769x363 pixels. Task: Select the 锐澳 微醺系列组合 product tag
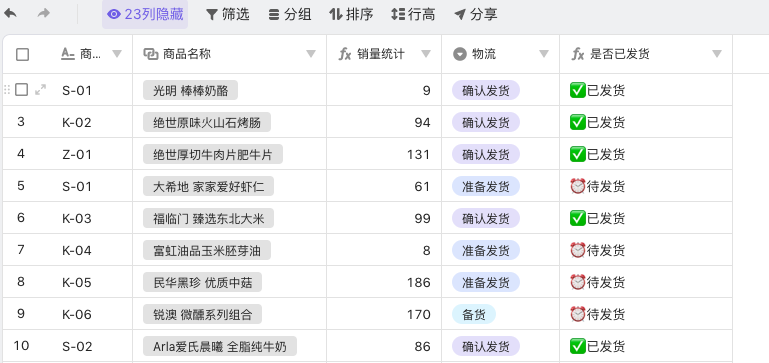point(203,314)
